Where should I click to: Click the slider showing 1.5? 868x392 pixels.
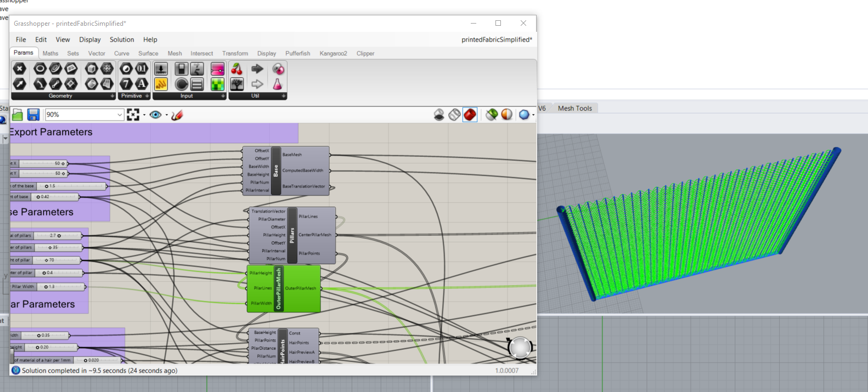pos(71,186)
